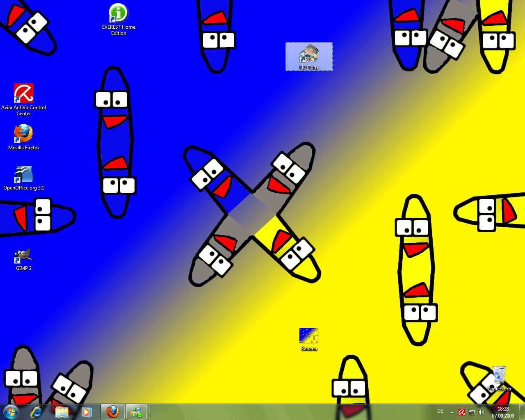The height and width of the screenshot is (420, 525).
Task: Switch to Windows Live Messenger taskbar button
Action: point(137,412)
